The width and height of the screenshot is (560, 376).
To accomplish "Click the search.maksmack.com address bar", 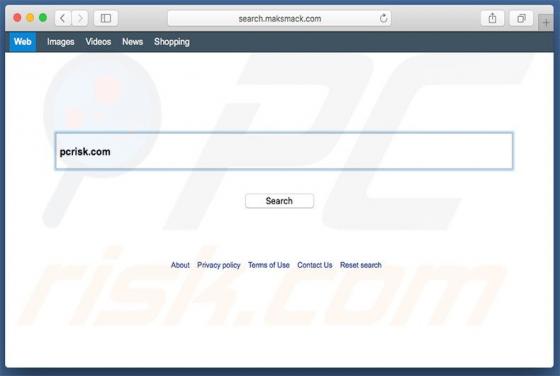I will pos(279,18).
